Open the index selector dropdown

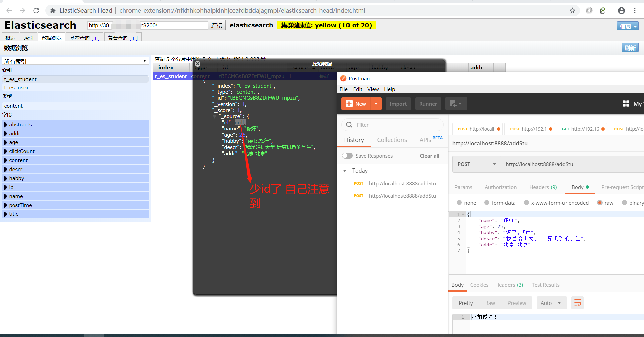pos(75,61)
